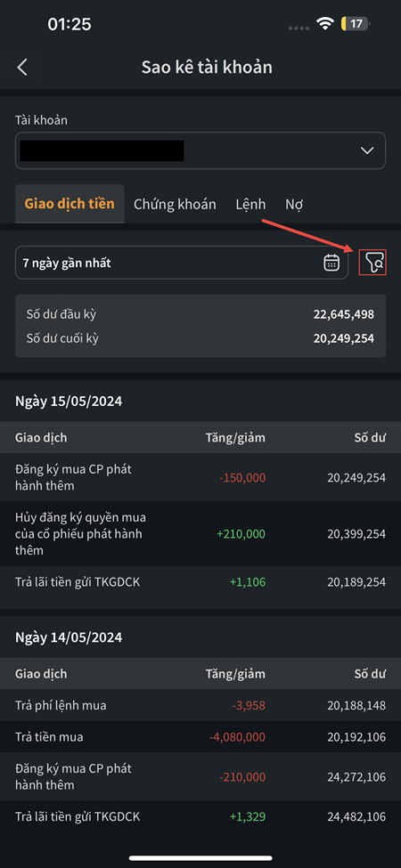Select the Giao dịch tiền tab

[x=70, y=204]
